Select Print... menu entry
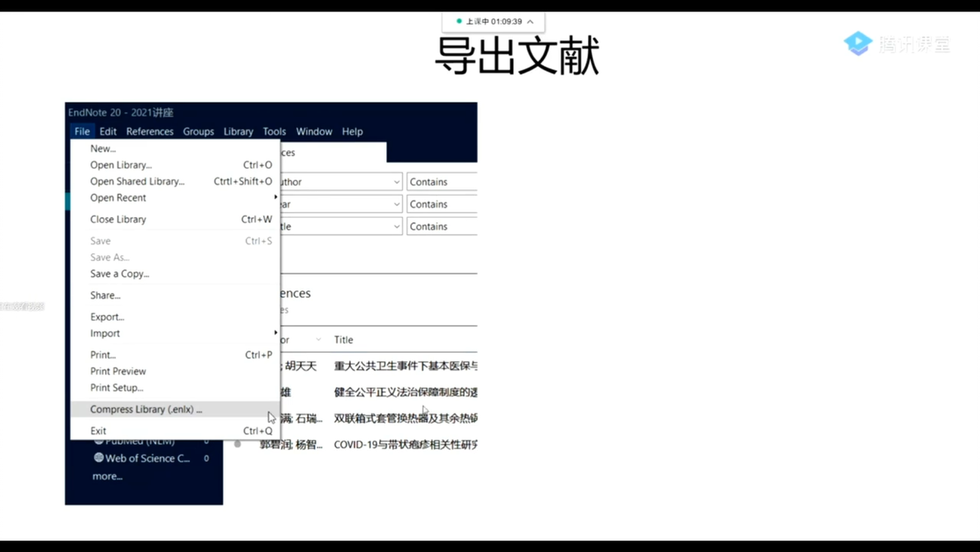 pyautogui.click(x=175, y=355)
